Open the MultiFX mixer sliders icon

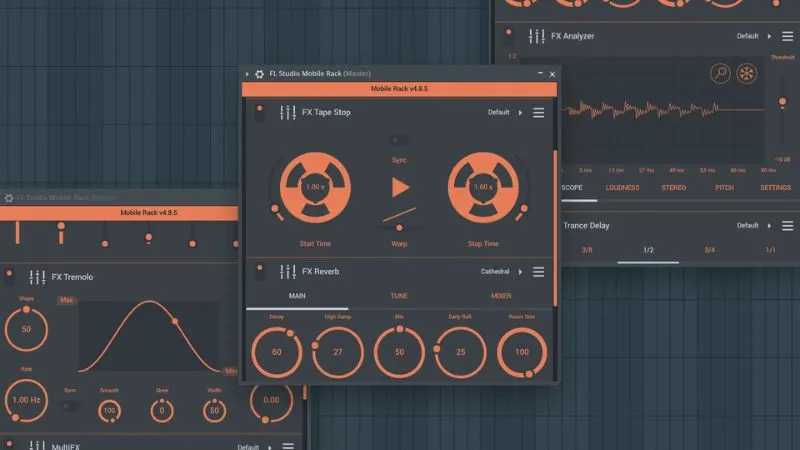[x=37, y=445]
